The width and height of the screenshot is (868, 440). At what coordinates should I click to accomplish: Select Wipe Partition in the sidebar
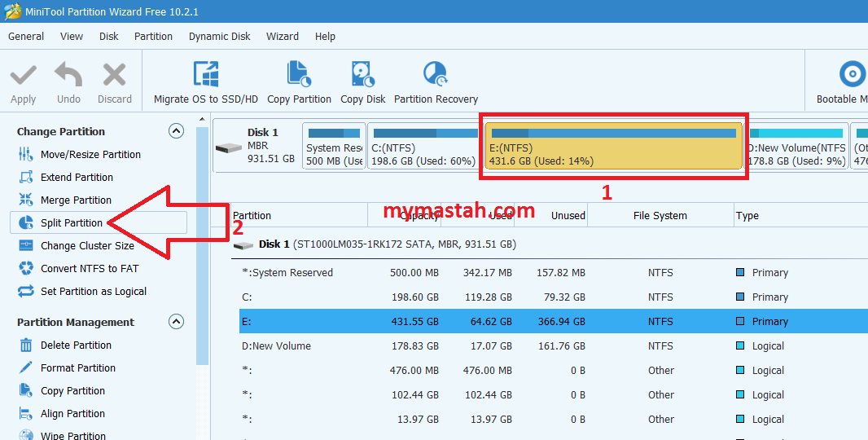[72, 435]
